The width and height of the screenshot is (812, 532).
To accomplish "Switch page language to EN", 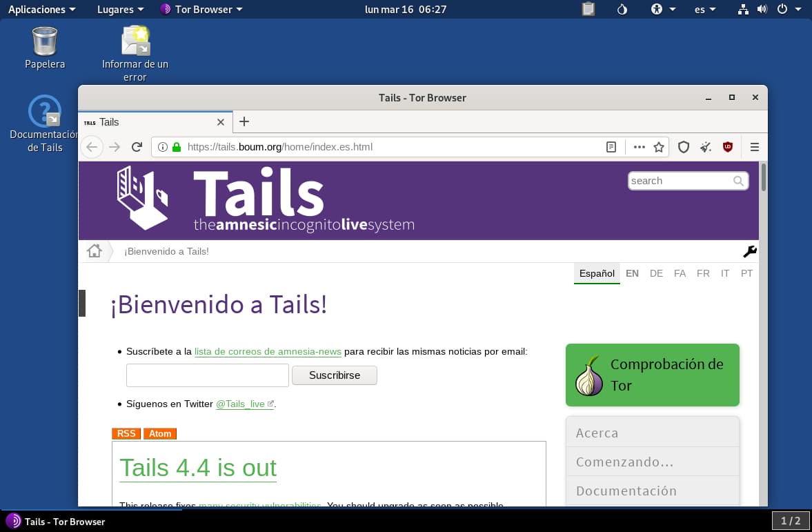I will pos(633,273).
